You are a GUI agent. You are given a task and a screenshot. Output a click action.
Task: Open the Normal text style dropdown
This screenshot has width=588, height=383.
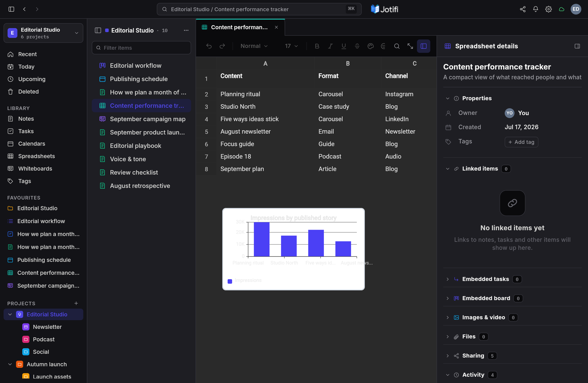click(x=254, y=46)
